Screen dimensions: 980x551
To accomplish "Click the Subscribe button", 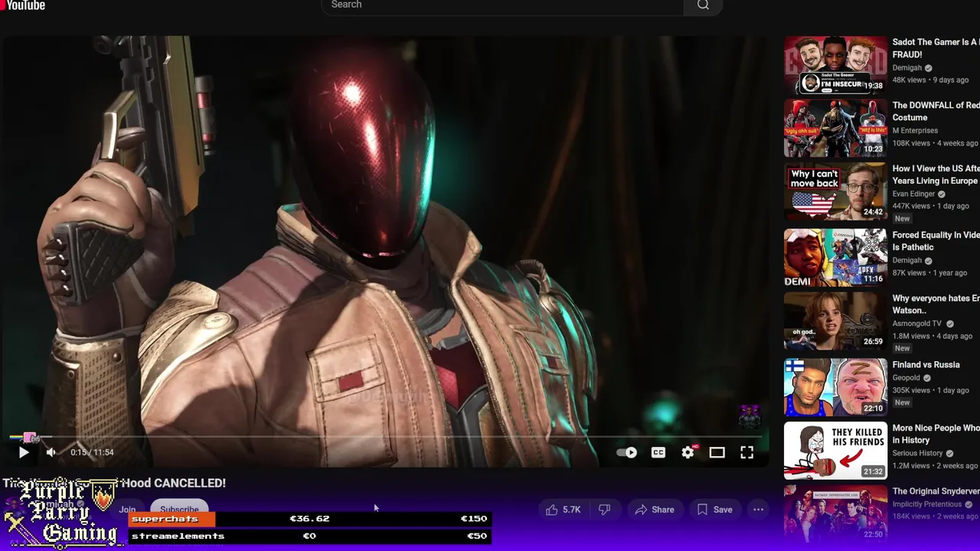I will click(179, 510).
